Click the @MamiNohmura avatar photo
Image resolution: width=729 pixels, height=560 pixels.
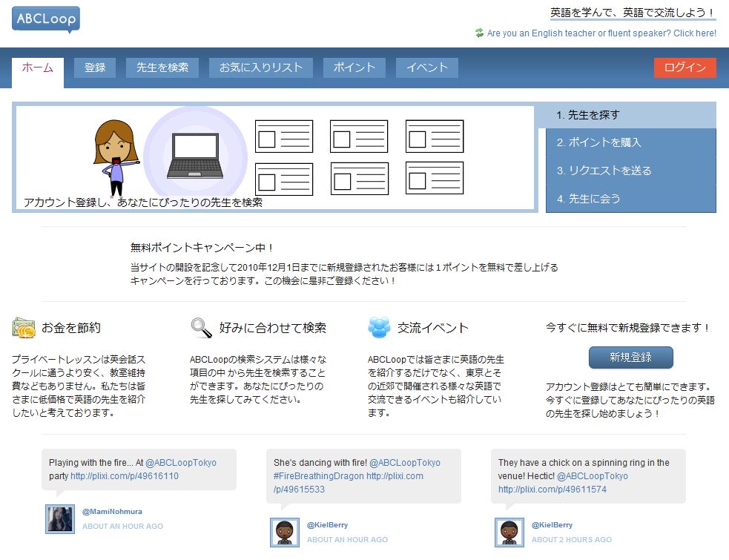pos(60,519)
